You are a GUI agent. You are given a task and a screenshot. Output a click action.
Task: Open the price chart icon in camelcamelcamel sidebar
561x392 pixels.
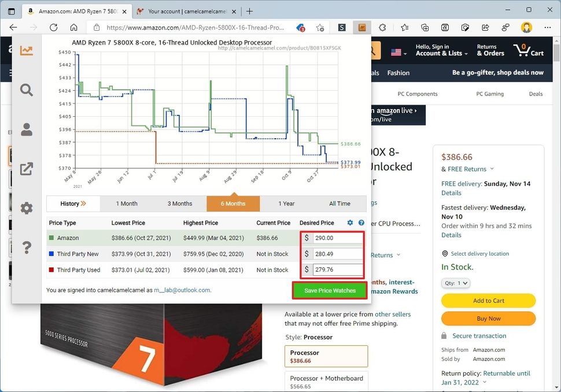[26, 51]
